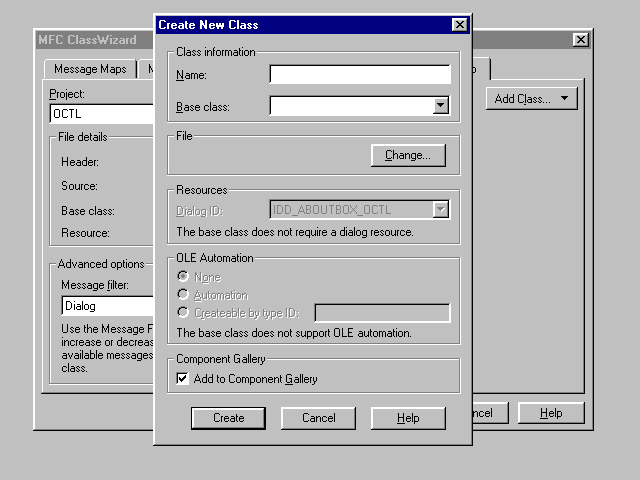Open the Add Class... dropdown button
Viewport: 640px width, 480px height.
point(531,98)
